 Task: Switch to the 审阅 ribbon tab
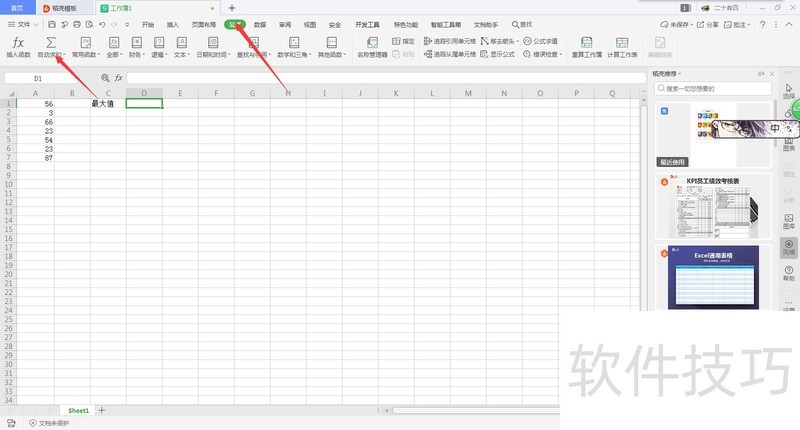285,24
